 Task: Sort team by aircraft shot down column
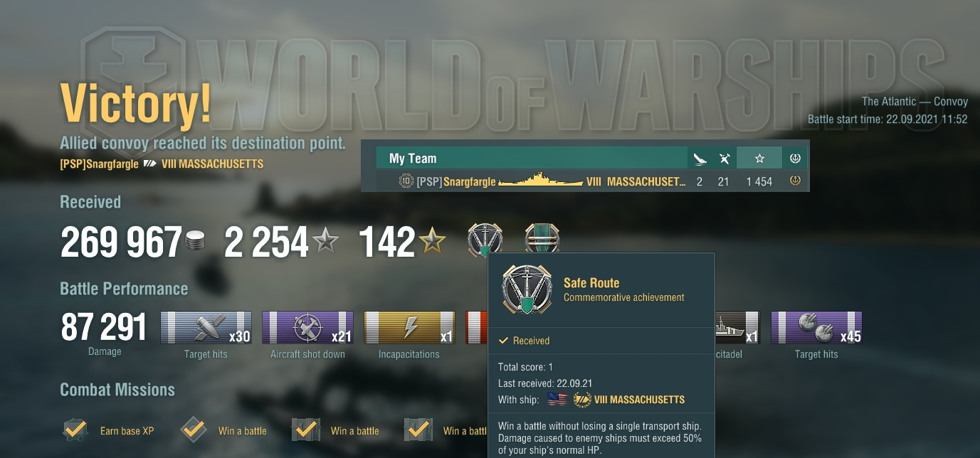point(724,159)
